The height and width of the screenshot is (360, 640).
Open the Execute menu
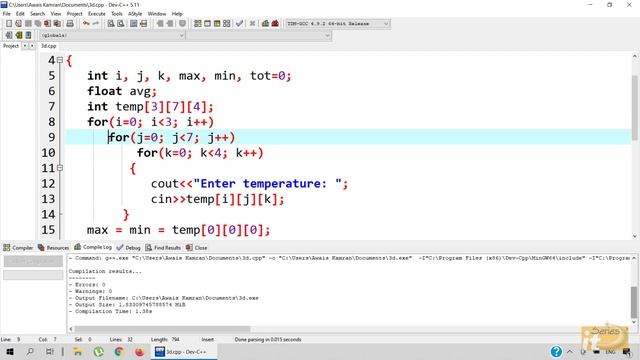pos(97,14)
